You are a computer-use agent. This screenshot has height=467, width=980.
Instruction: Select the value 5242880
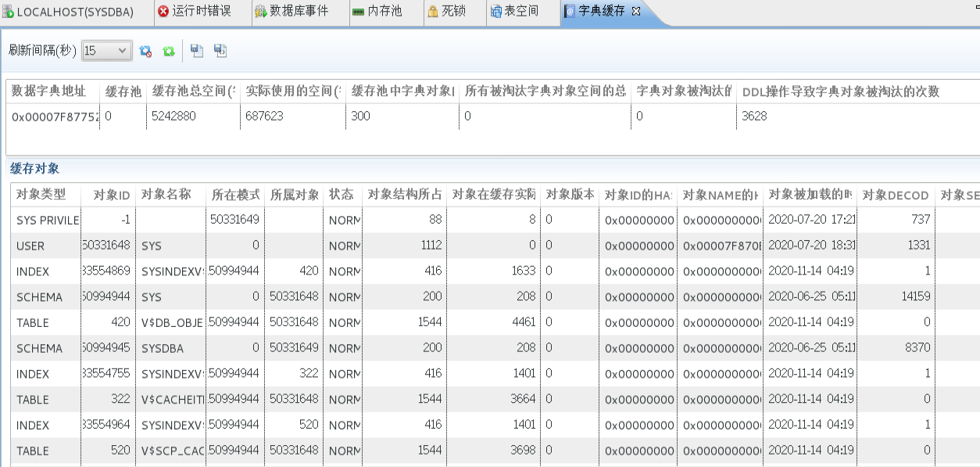point(173,116)
